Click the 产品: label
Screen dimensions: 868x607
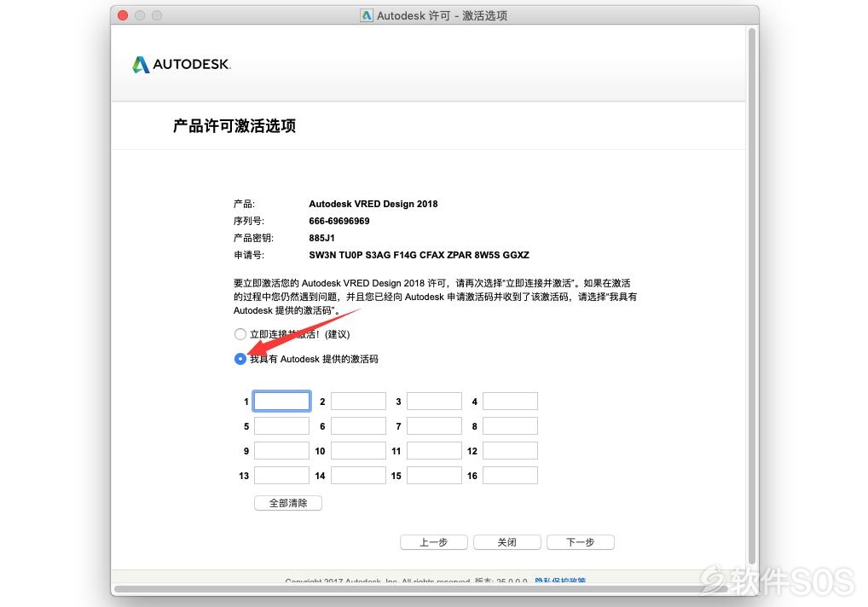click(244, 204)
